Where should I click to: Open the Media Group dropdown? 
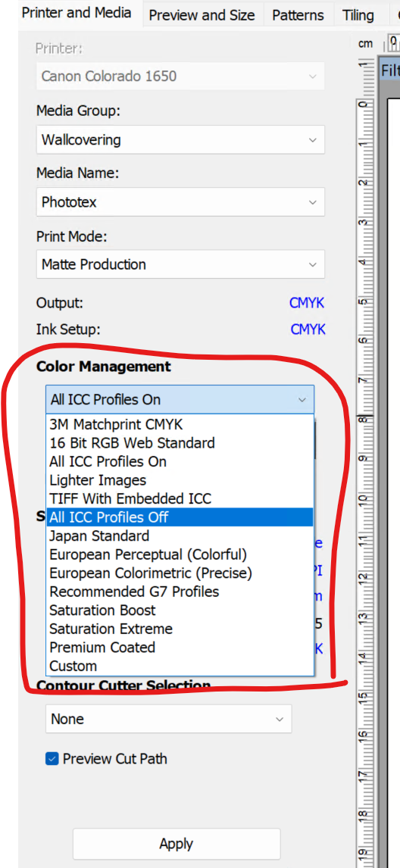pyautogui.click(x=180, y=140)
